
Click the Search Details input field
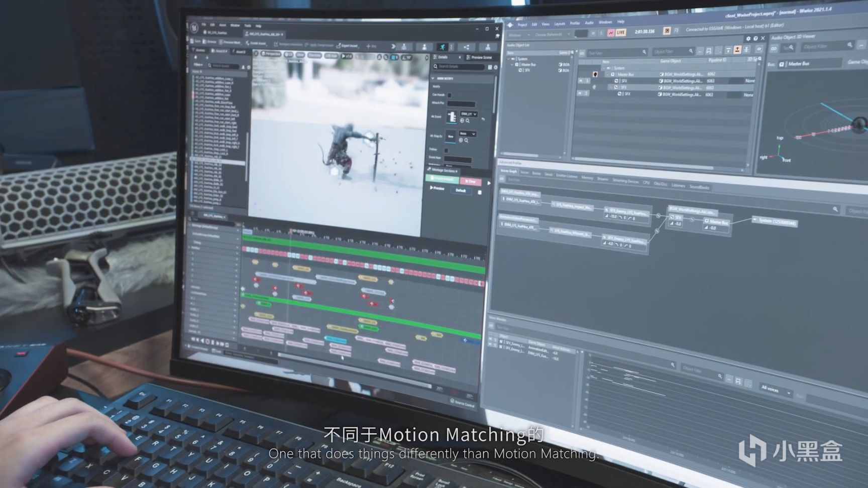[460, 66]
